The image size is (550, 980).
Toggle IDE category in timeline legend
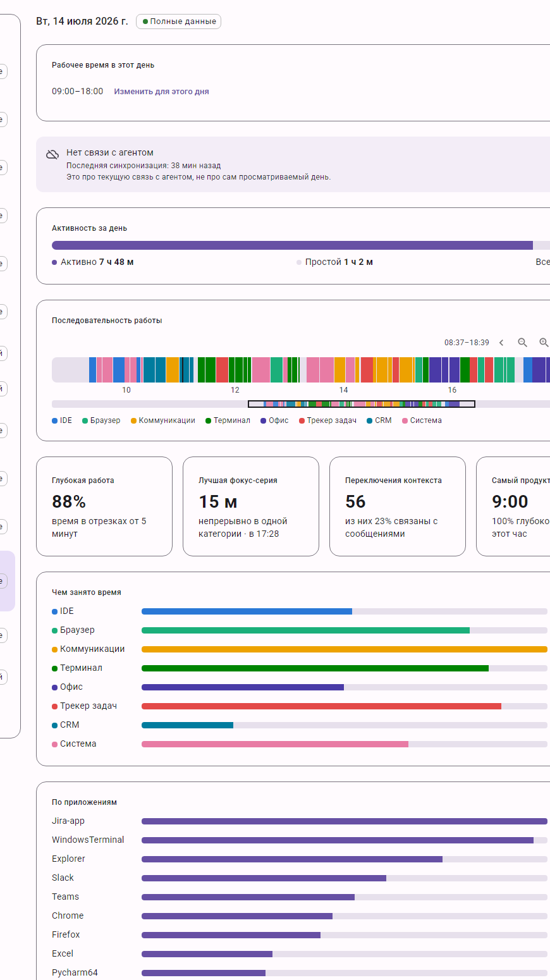(x=62, y=420)
